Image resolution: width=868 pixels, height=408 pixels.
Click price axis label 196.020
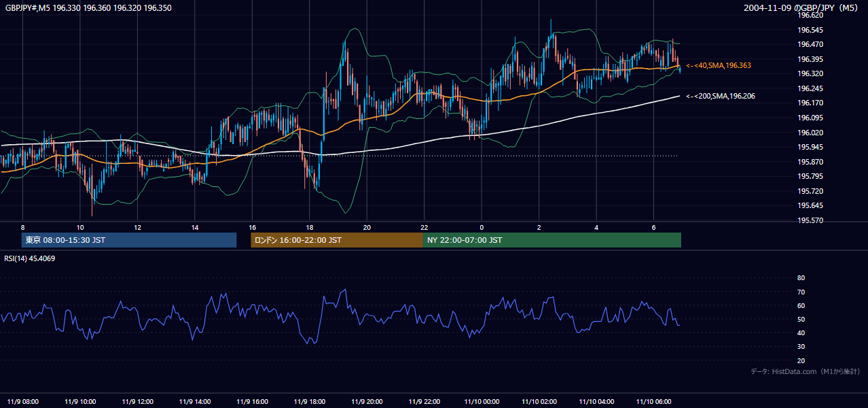tap(810, 133)
